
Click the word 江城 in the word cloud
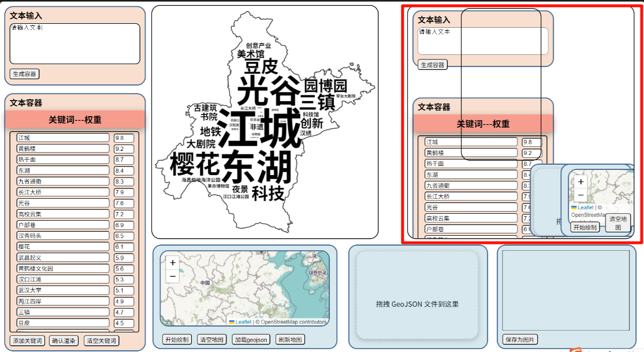click(x=259, y=129)
